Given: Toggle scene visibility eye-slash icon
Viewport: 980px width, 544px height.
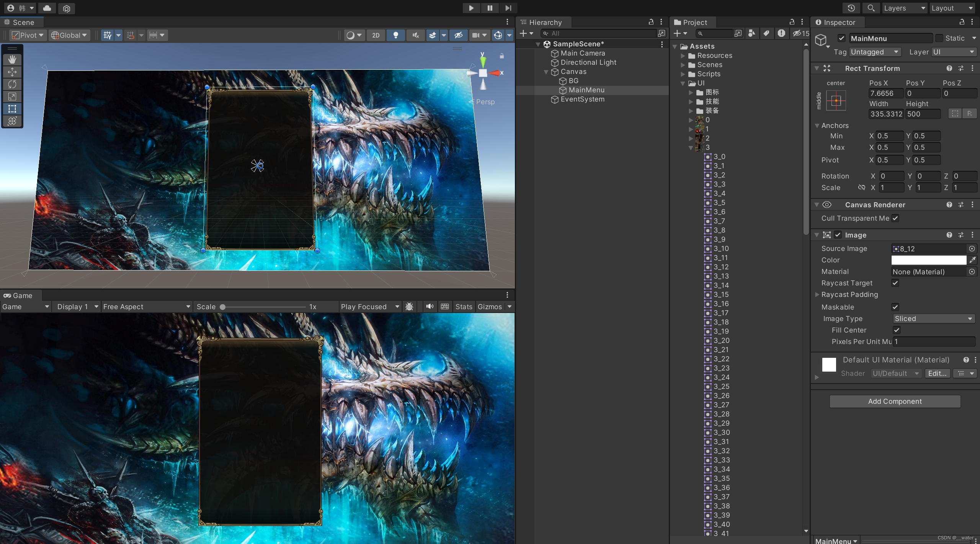Looking at the screenshot, I should pos(458,35).
